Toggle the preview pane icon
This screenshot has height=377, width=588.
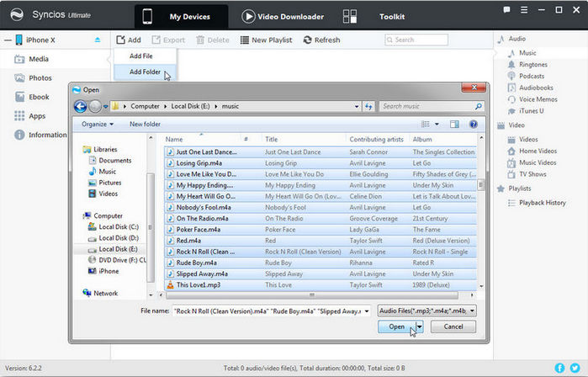tap(454, 125)
